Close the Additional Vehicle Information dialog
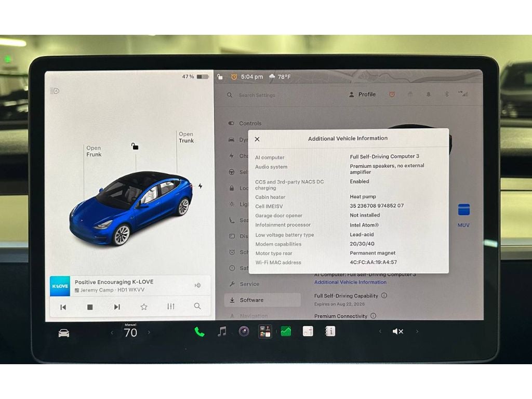This screenshot has height=399, width=532. [x=257, y=139]
